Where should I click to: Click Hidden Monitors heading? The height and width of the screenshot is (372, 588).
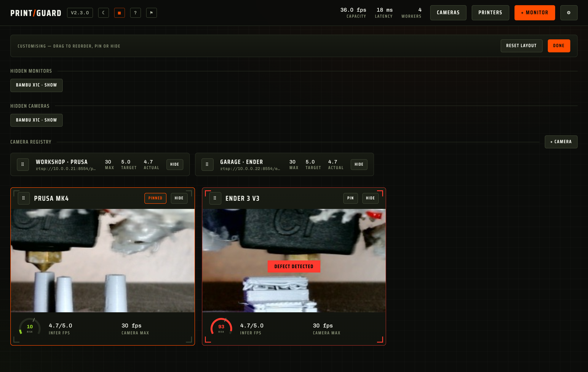click(31, 71)
